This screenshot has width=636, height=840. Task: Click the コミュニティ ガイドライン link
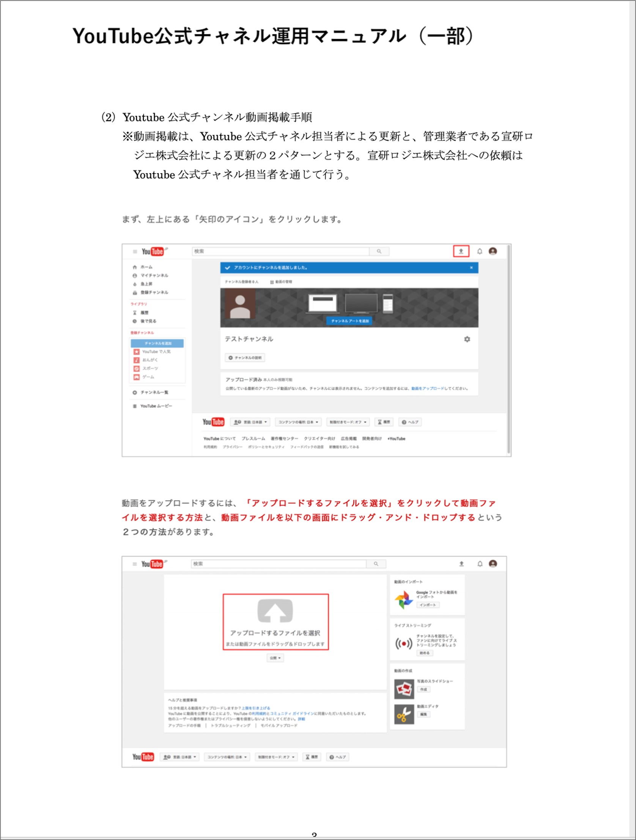click(292, 714)
